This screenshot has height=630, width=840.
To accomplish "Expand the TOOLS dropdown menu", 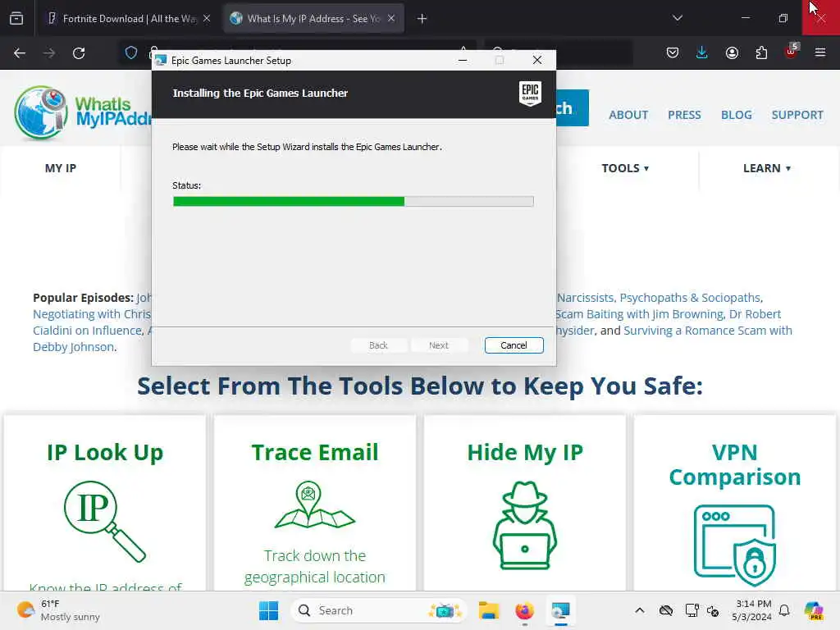I will (625, 168).
